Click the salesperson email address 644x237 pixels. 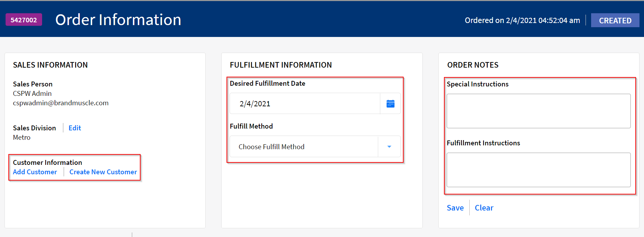click(x=61, y=102)
